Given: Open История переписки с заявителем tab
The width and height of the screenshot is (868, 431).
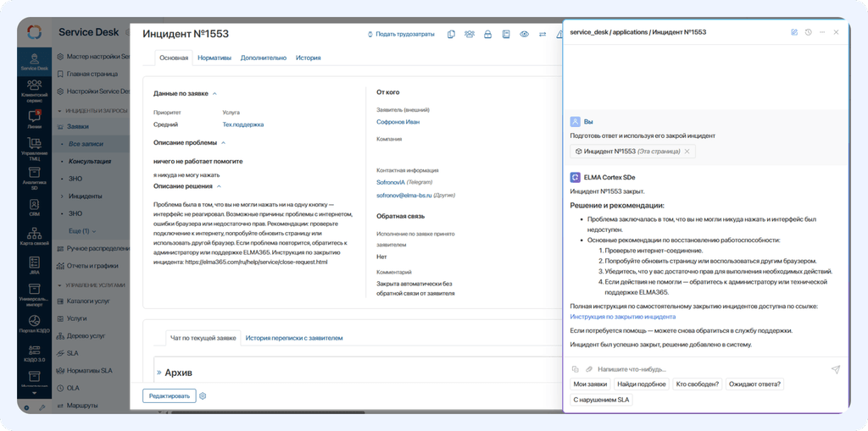Looking at the screenshot, I should click(294, 338).
